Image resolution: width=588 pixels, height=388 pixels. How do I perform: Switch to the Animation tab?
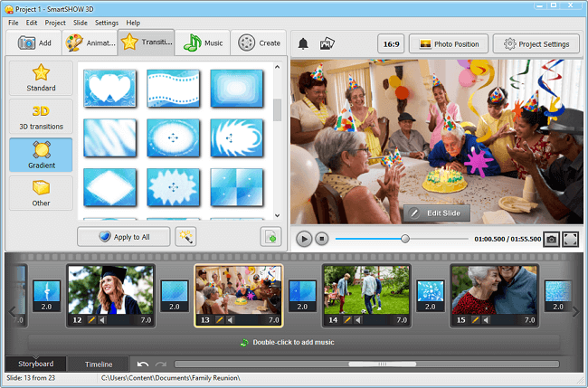(x=90, y=43)
